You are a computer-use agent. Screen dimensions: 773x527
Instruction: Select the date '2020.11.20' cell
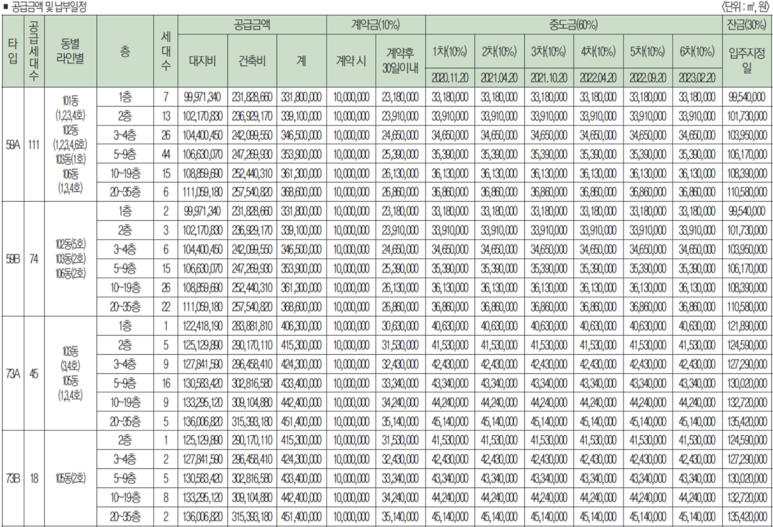pos(450,78)
